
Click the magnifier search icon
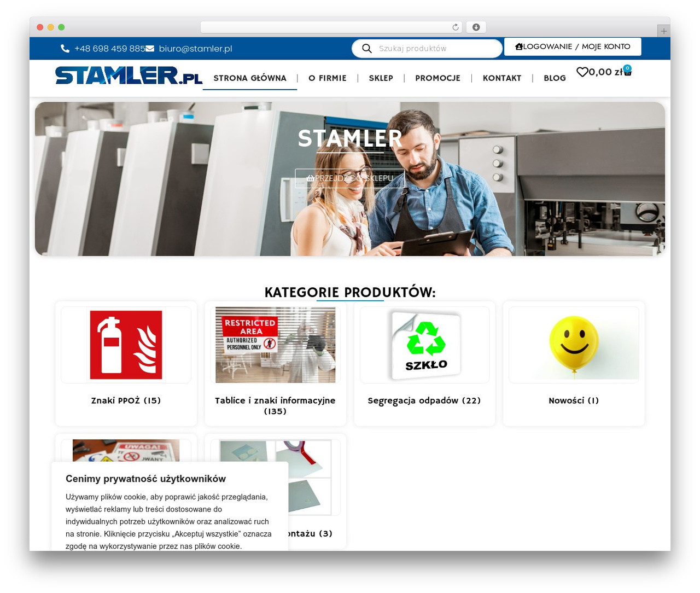[x=367, y=49]
